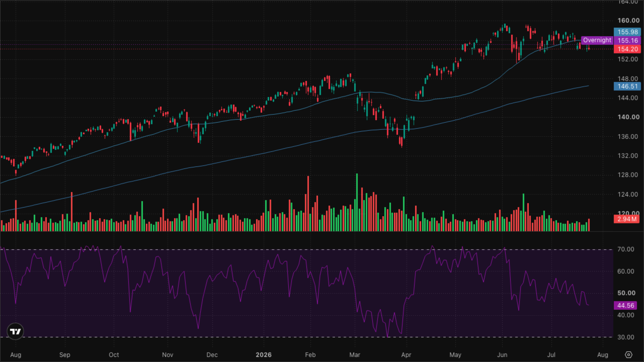Viewport: 644px width, 362px height.
Task: Click the red 154.20 last price label
Action: click(627, 49)
